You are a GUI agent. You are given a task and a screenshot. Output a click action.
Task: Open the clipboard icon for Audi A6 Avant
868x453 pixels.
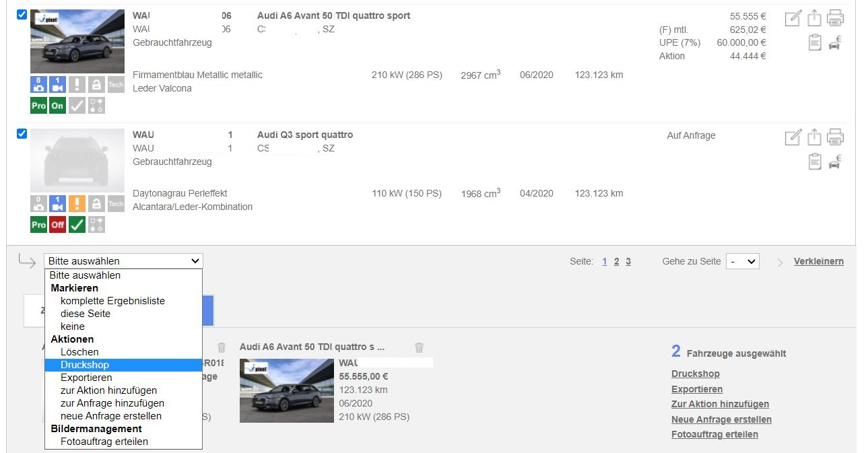pos(815,43)
